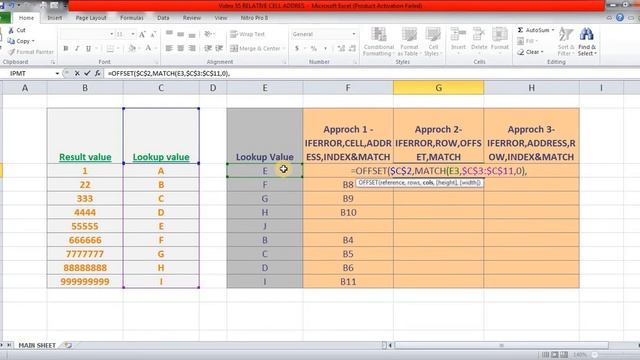Confirm the formula with the check mark

coord(87,73)
